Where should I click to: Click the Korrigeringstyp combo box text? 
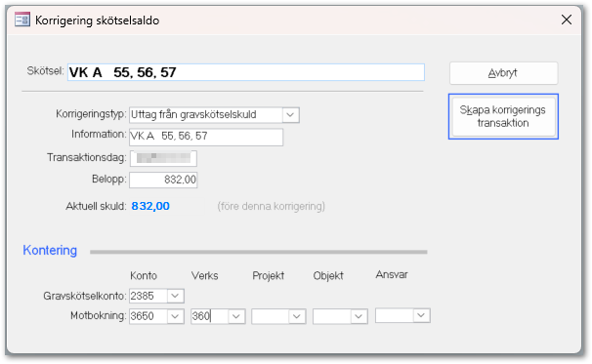206,115
